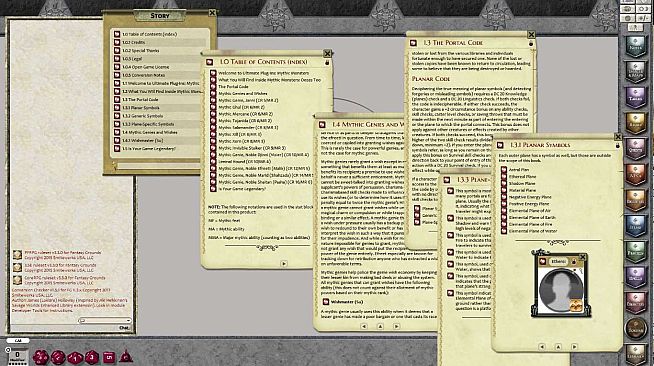Screen dimensions: 654x366
Task: Toggle lock on Planar Symbols window
Action: tap(617, 145)
